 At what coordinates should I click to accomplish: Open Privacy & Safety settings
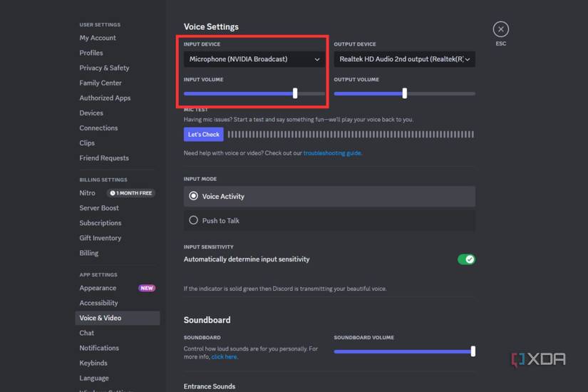104,68
